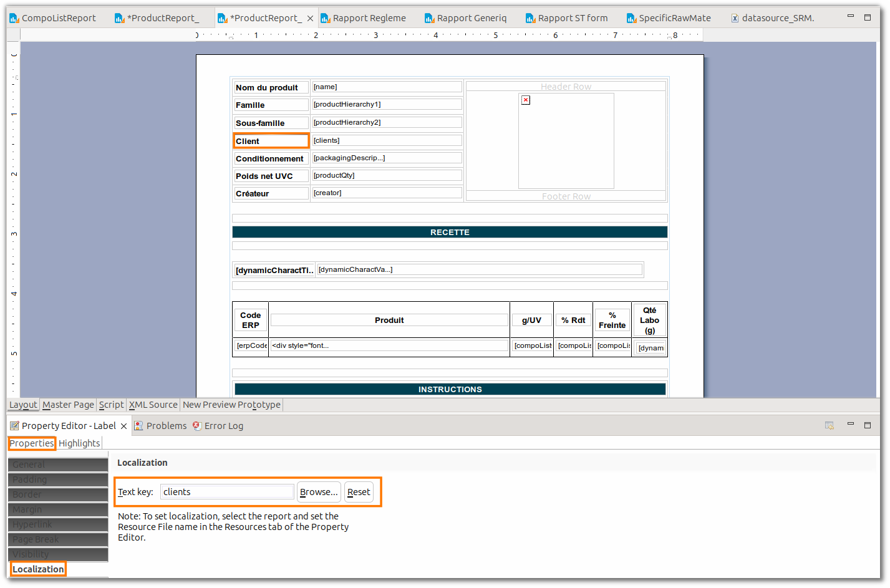Select the [clients] data field
The width and height of the screenshot is (890, 588).
pyautogui.click(x=387, y=141)
